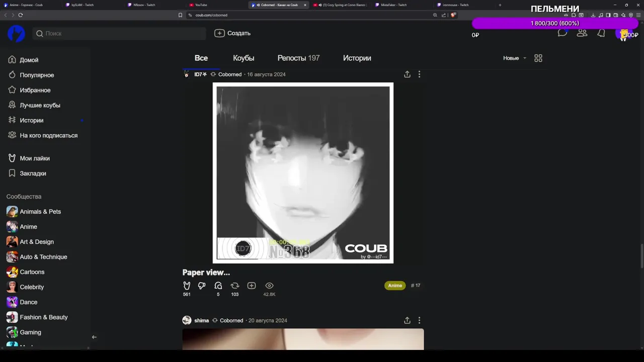Switch to the Все tab
This screenshot has width=644, height=362.
point(201,58)
